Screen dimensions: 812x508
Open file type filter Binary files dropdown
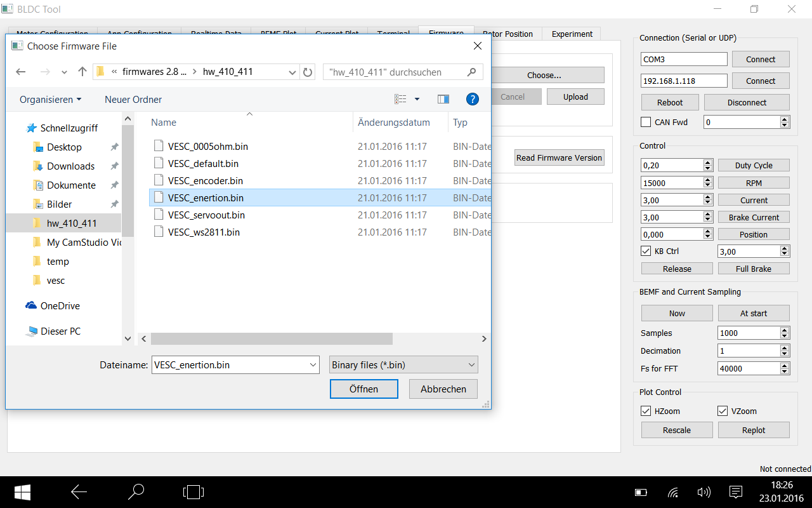pos(403,365)
